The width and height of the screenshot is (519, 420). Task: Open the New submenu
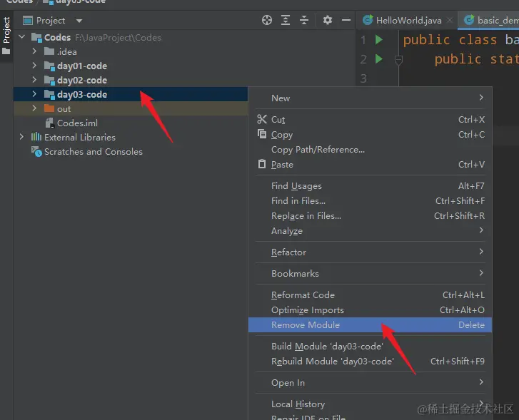(370, 98)
